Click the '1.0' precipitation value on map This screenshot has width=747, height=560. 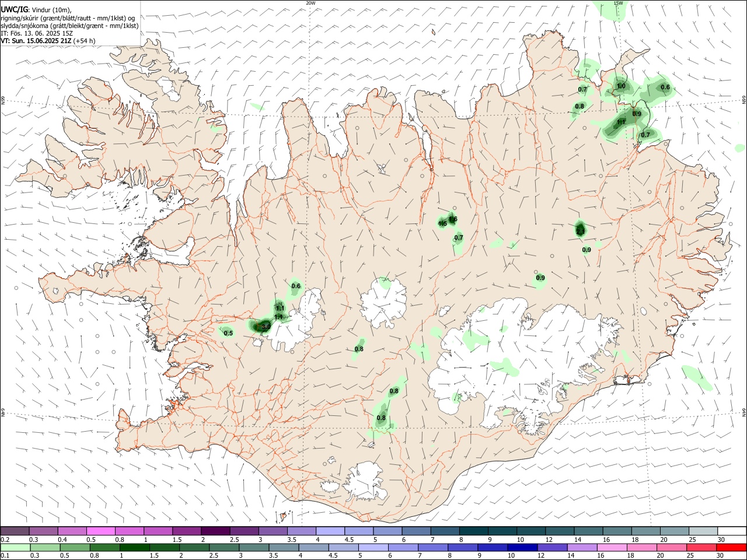tap(621, 86)
